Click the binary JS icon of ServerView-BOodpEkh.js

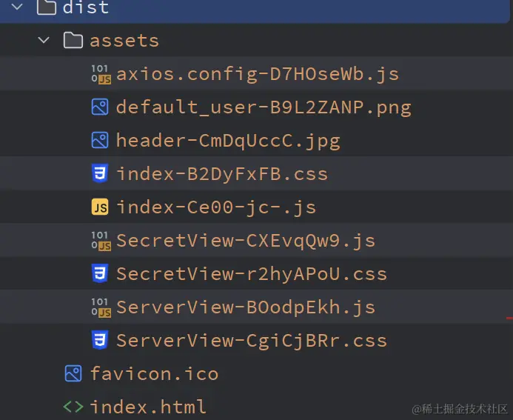point(101,307)
